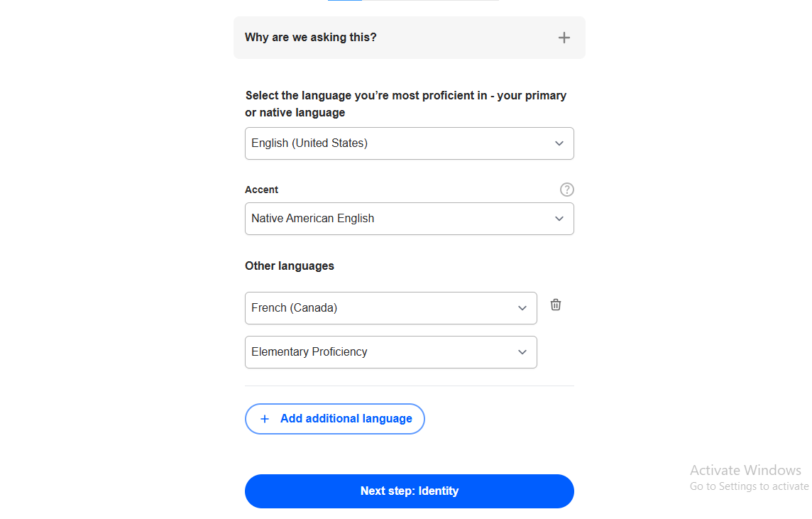
Task: Click the blue progress segment at the top
Action: [344, 1]
